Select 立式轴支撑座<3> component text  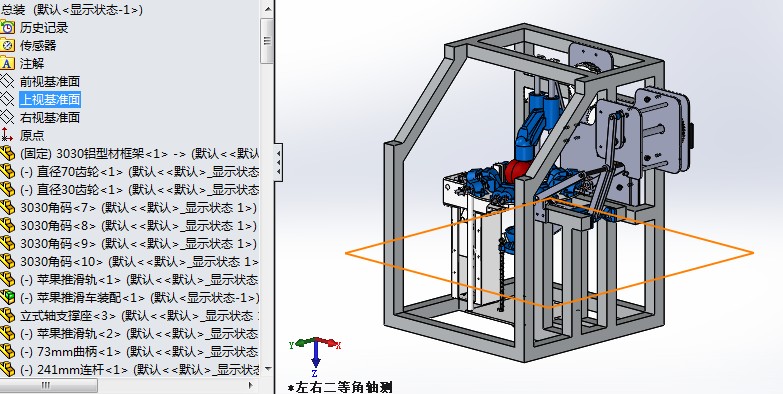coord(139,315)
